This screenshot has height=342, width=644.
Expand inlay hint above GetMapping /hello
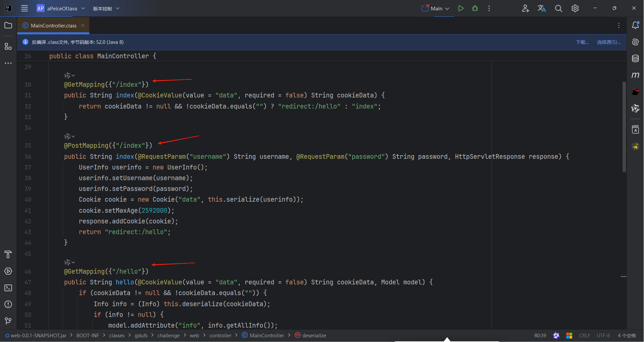pos(70,263)
